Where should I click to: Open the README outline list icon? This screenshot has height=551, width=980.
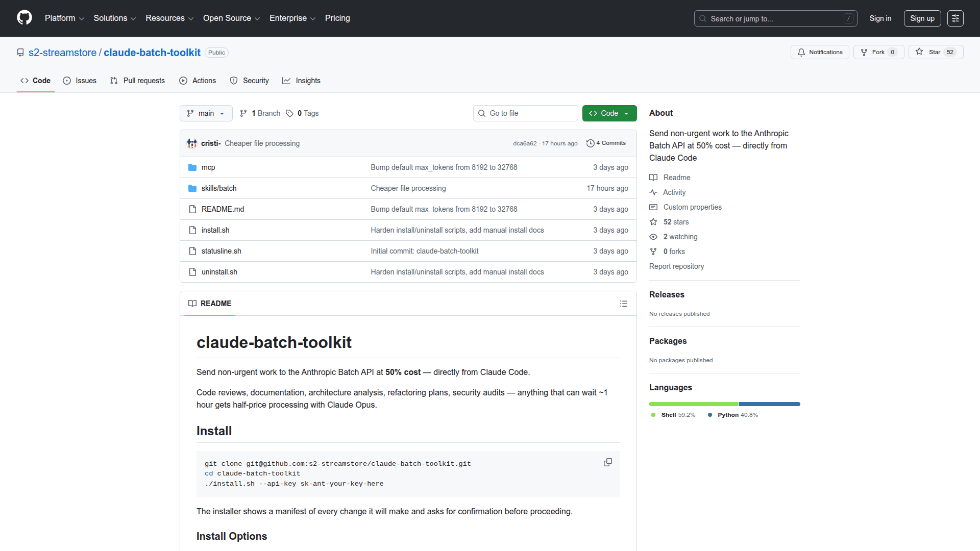click(624, 304)
